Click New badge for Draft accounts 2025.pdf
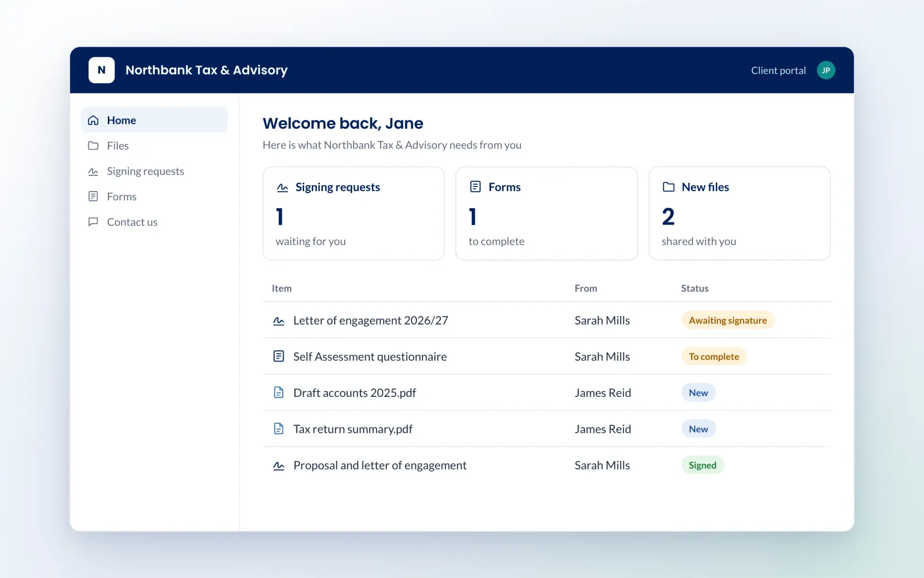The image size is (924, 578). [698, 393]
